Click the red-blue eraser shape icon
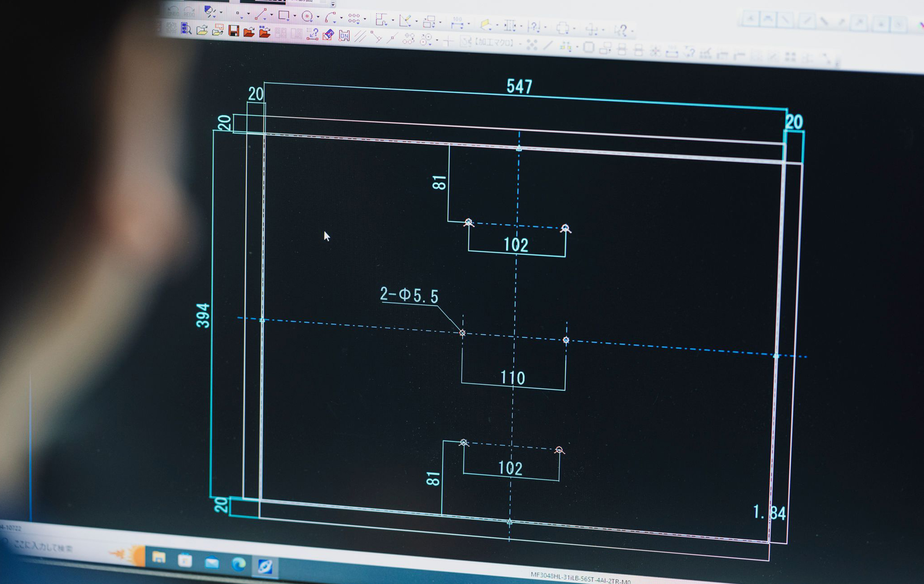The width and height of the screenshot is (924, 584). (328, 35)
